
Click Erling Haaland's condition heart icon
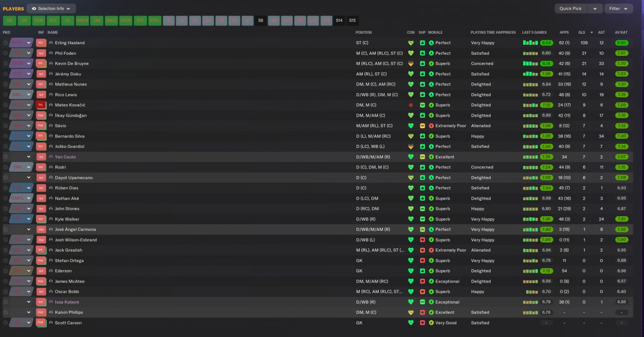411,43
